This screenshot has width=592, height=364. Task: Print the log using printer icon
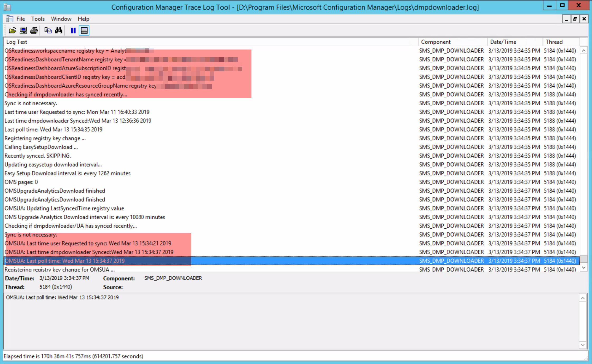coord(34,31)
